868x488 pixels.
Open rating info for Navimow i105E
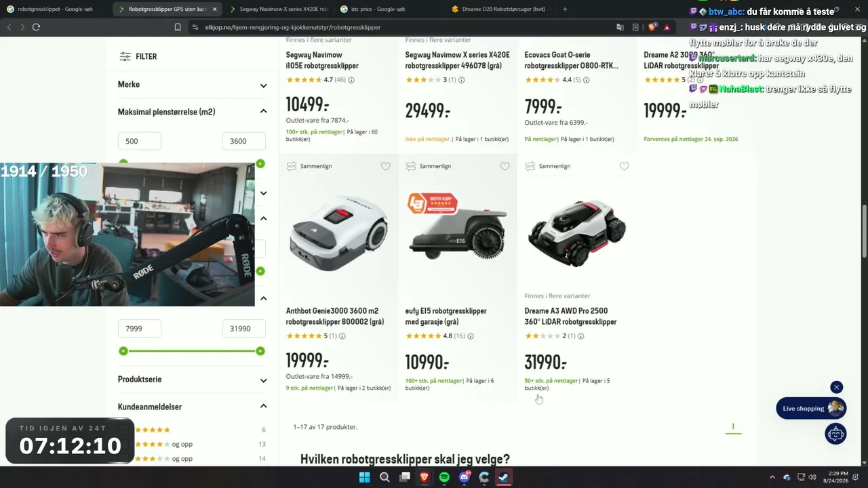coord(351,80)
